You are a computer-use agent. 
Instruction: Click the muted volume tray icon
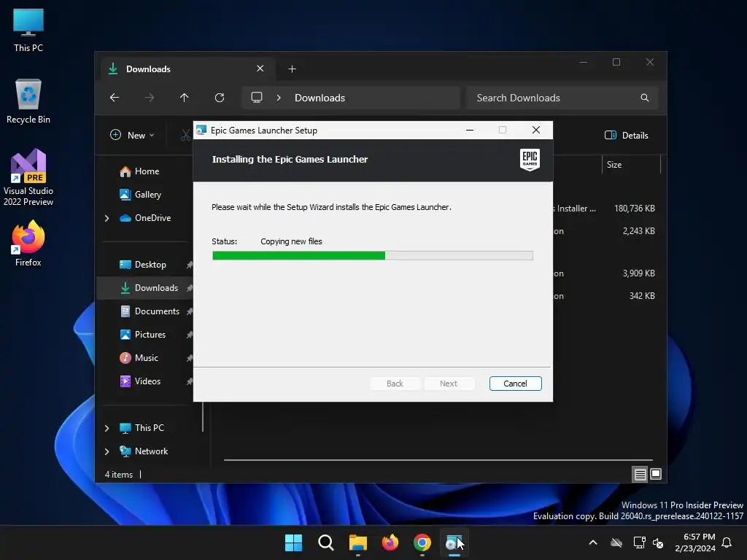pos(658,542)
